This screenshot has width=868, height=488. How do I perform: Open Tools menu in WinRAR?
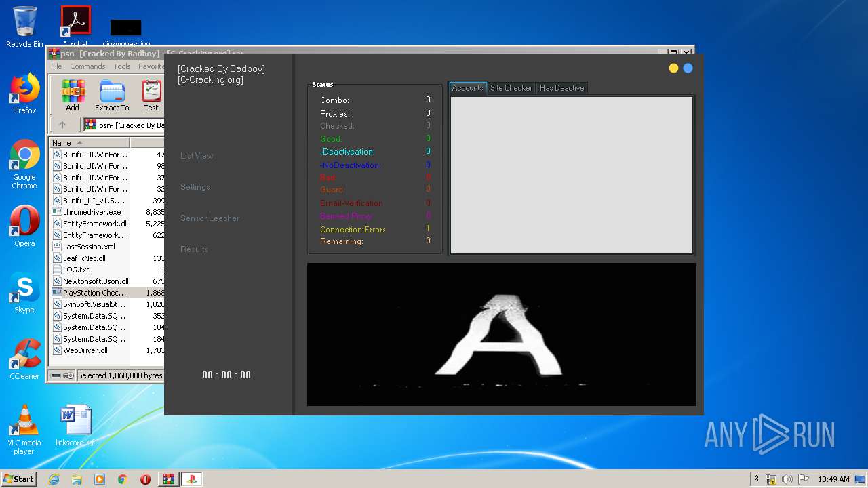[x=122, y=66]
